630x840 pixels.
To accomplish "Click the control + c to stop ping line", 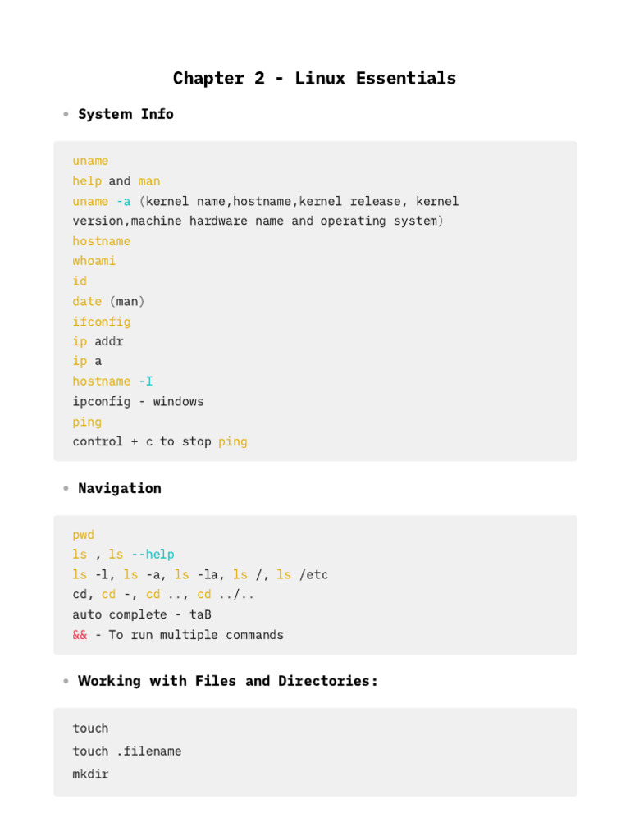I will [x=160, y=441].
